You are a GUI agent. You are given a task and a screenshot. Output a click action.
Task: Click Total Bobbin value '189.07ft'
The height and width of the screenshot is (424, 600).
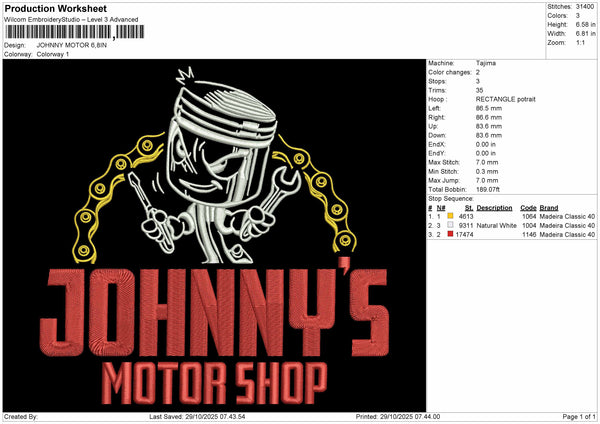[488, 189]
